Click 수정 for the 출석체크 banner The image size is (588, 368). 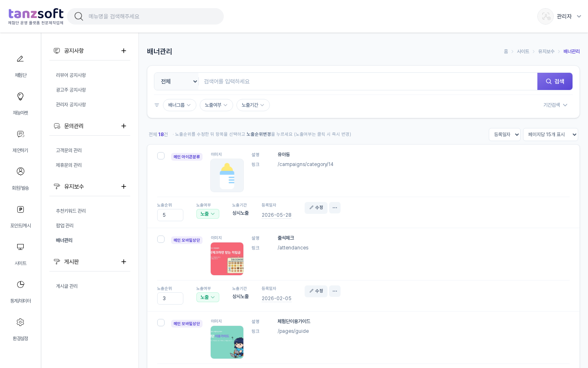316,291
